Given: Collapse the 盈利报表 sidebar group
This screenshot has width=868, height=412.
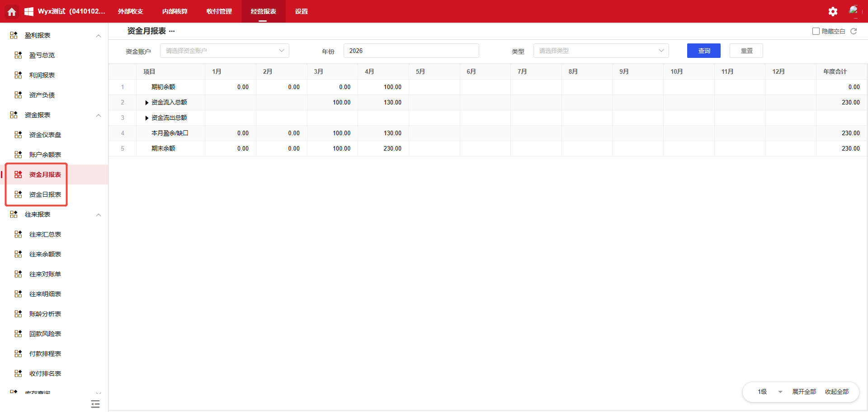Looking at the screenshot, I should coord(99,36).
